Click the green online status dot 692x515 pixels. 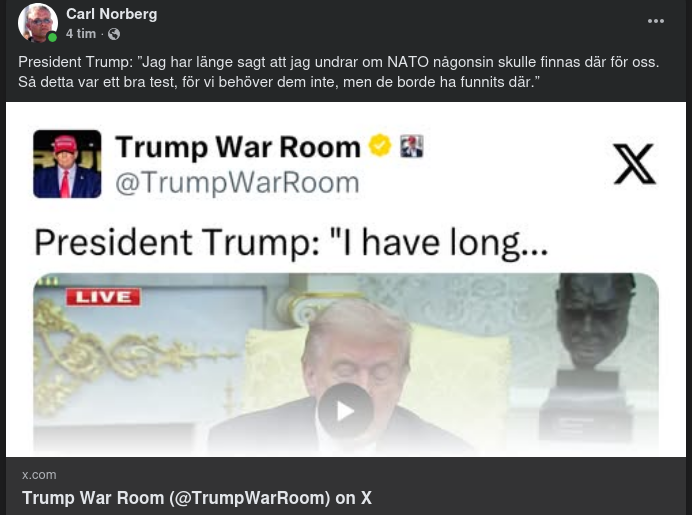pos(52,38)
